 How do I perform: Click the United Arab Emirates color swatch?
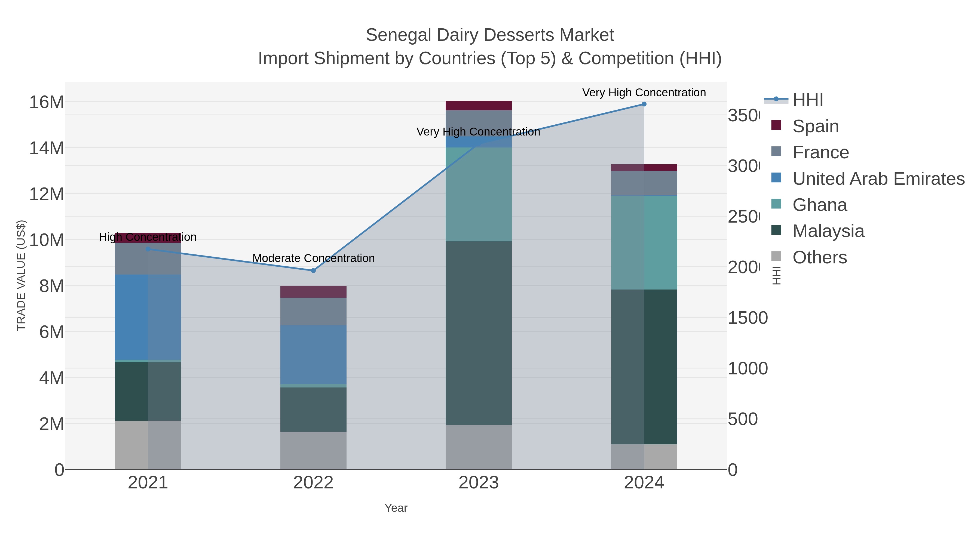click(x=776, y=178)
